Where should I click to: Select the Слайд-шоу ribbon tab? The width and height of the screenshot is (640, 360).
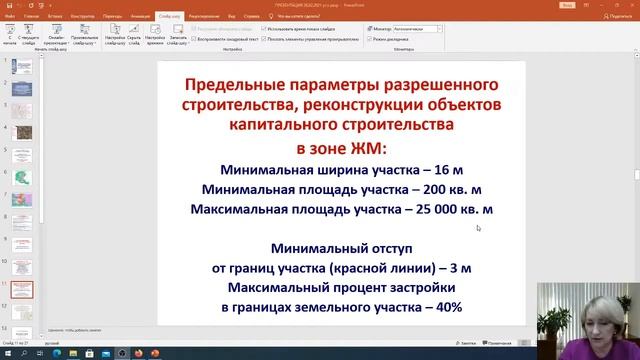click(x=169, y=16)
